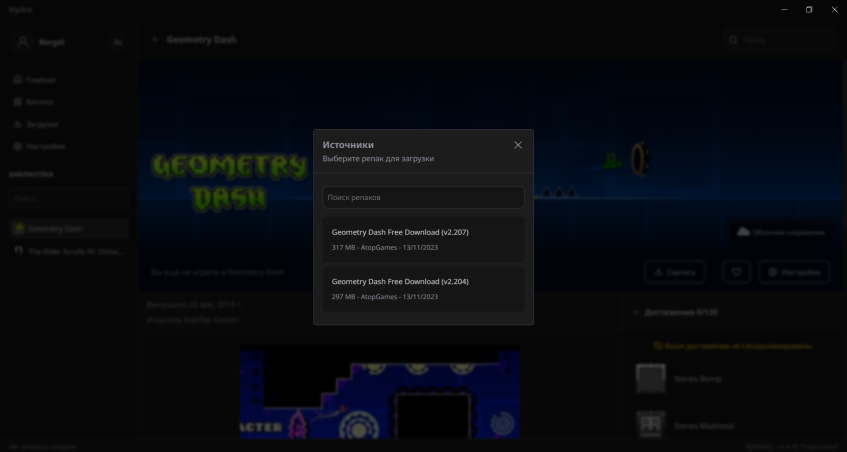This screenshot has width=847, height=452.
Task: Select the Geometry Dash v2.204 repack
Action: tap(423, 288)
